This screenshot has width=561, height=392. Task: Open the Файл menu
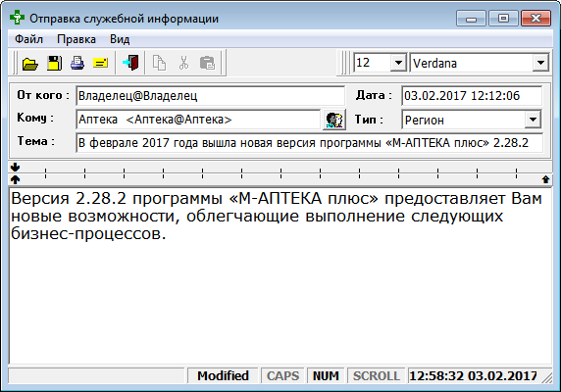coord(28,39)
